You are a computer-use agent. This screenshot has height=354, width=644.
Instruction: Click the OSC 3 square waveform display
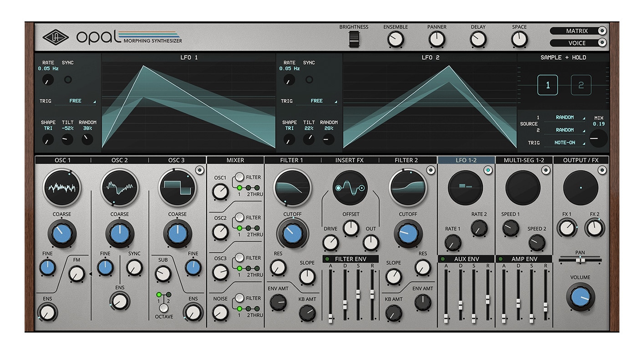177,187
